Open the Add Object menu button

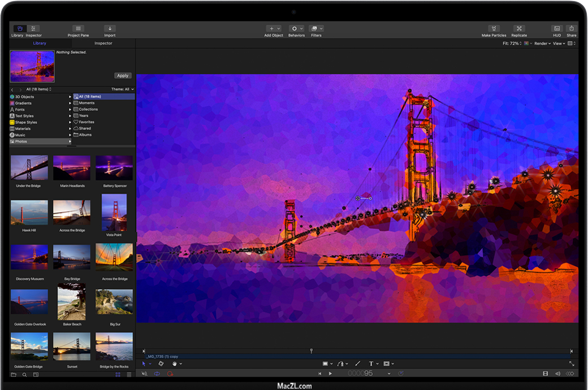pyautogui.click(x=274, y=29)
